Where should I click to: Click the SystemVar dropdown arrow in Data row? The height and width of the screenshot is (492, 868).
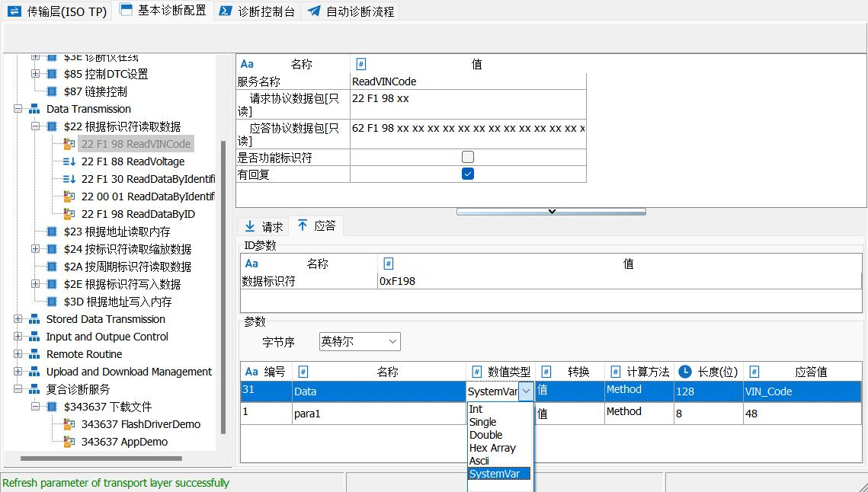click(526, 391)
